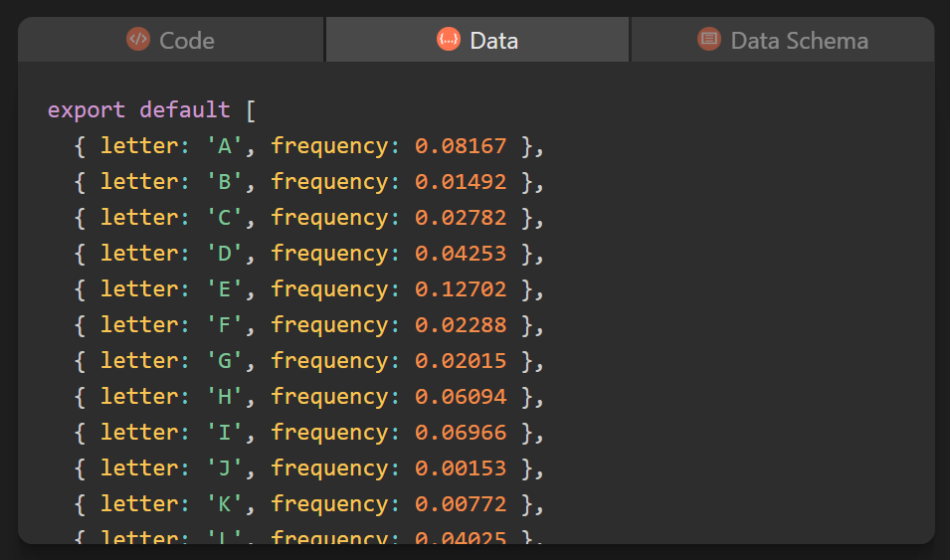Click frequency value 0.08167
The height and width of the screenshot is (560, 950).
click(x=461, y=146)
